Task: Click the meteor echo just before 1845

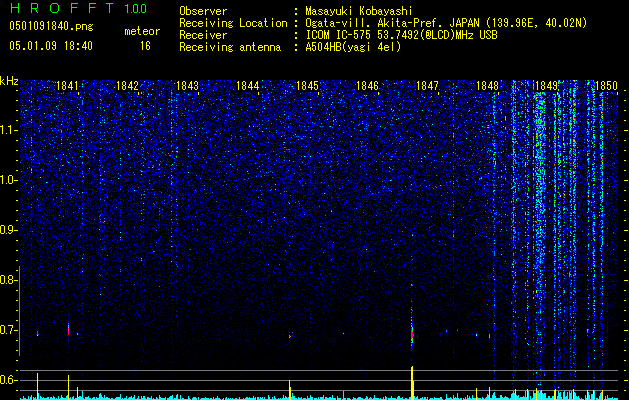Action: click(290, 336)
